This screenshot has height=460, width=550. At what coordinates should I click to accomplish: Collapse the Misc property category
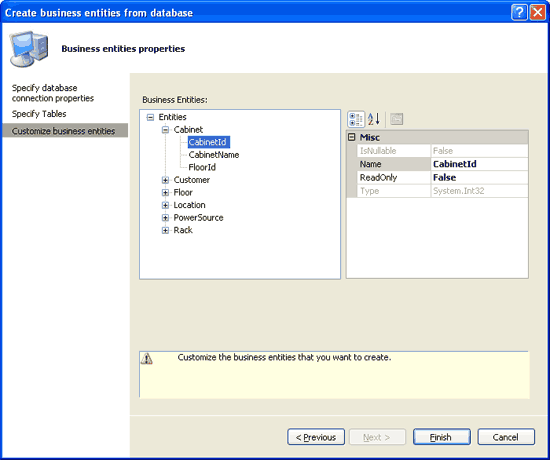click(x=351, y=137)
